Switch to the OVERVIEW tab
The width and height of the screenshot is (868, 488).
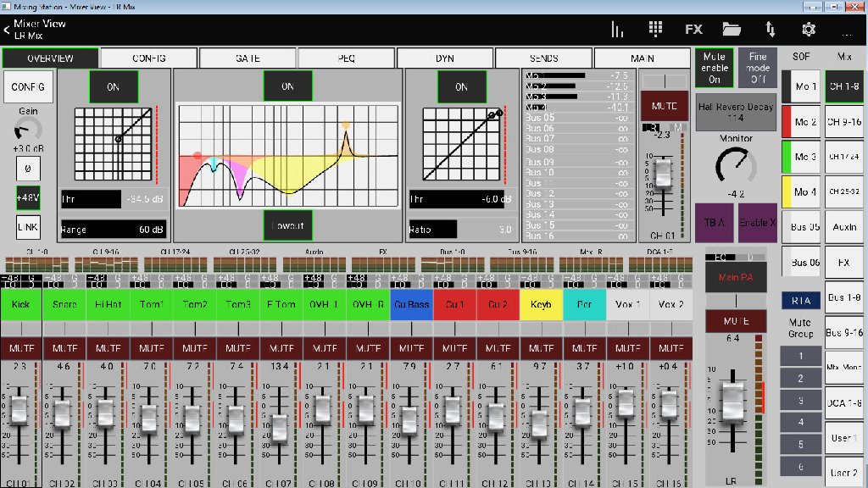coord(50,58)
